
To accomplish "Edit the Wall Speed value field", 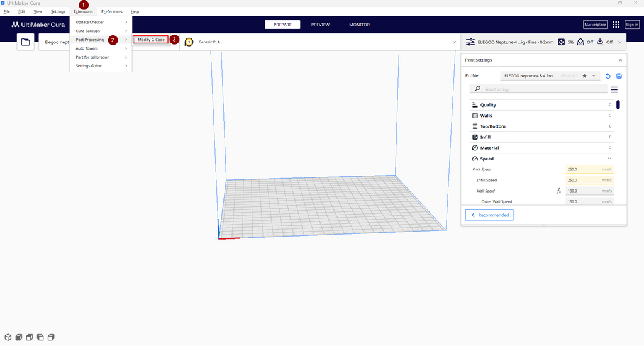I will point(589,191).
